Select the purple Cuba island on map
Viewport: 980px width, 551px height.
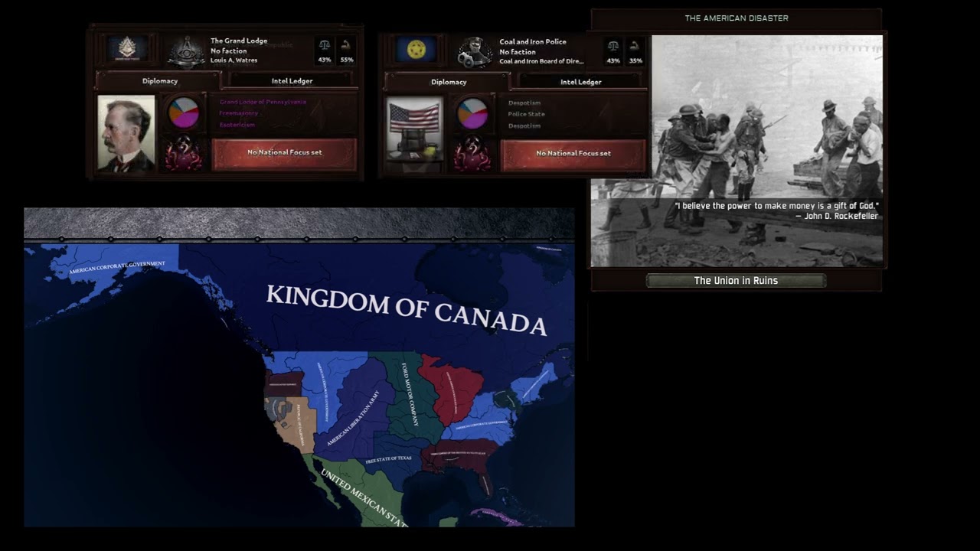[496, 515]
